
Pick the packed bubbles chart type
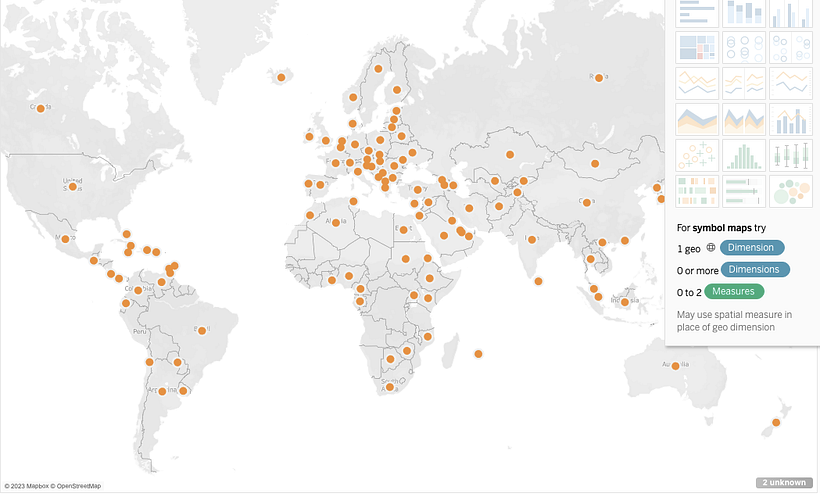pos(791,191)
